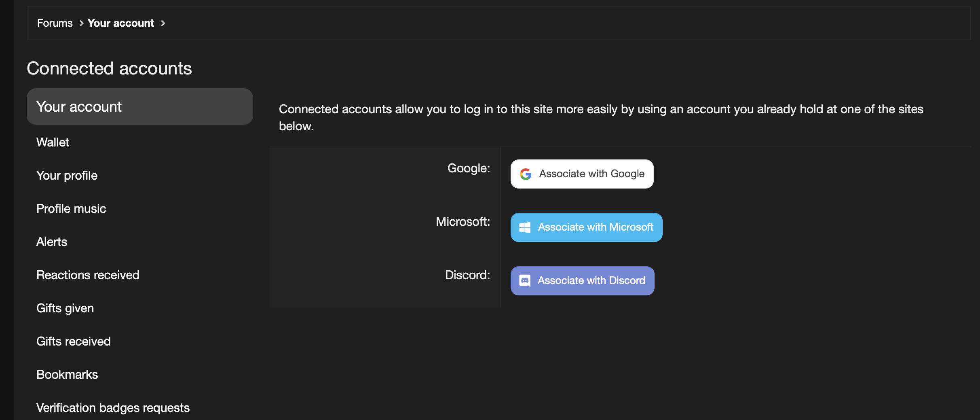
Task: Click the Microsoft: row label
Action: 463,222
